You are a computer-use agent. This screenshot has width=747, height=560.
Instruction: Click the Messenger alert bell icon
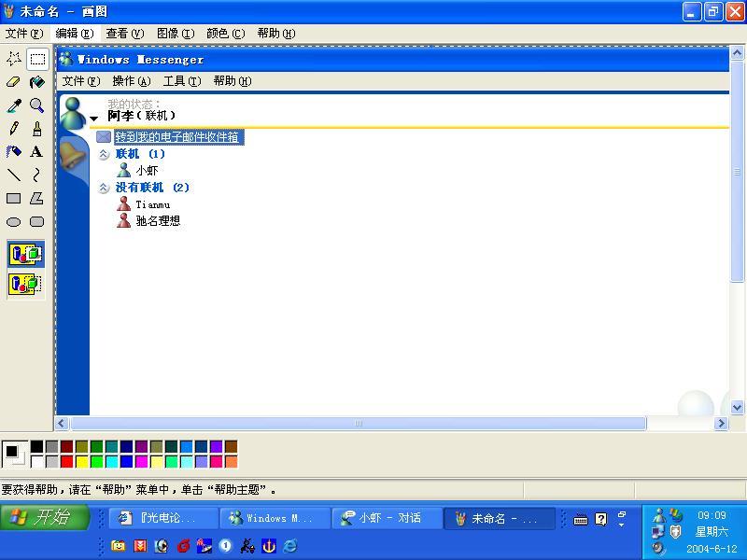click(x=71, y=155)
